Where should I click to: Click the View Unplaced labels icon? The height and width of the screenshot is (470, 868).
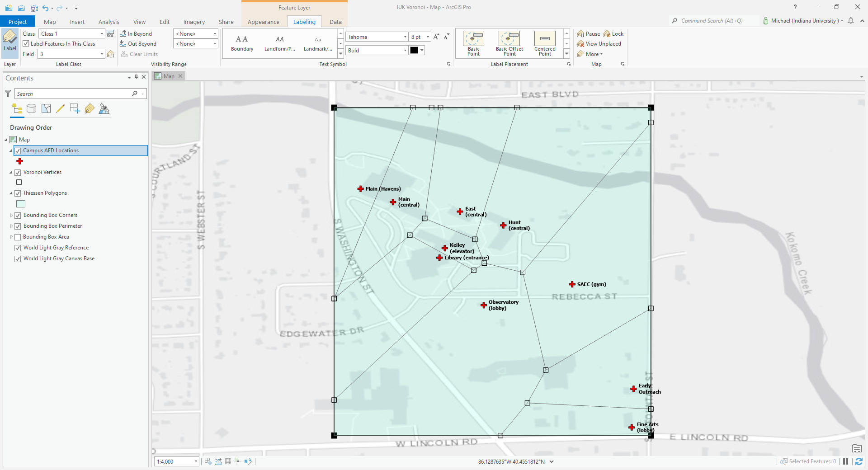[x=580, y=43]
